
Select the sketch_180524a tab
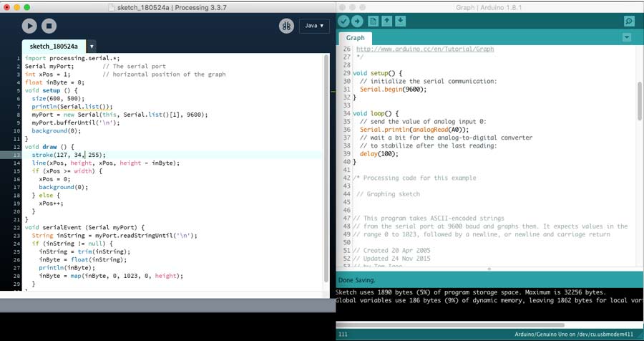click(x=54, y=46)
